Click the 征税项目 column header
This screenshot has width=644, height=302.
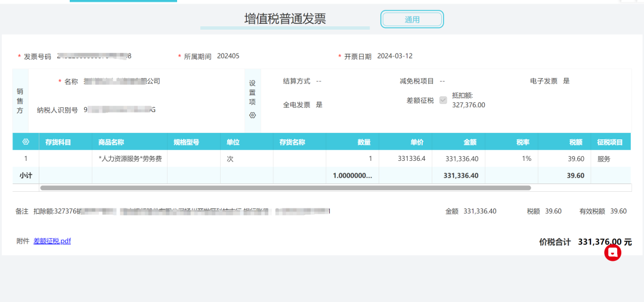point(611,142)
